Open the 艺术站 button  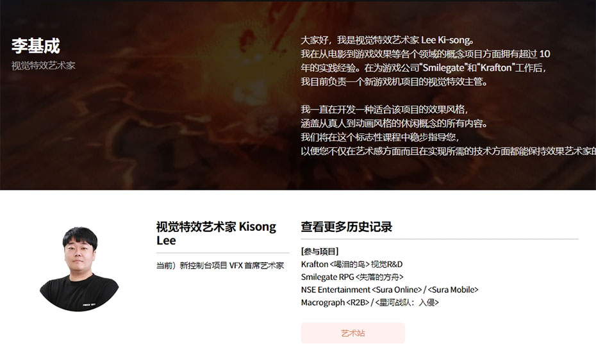pos(352,333)
